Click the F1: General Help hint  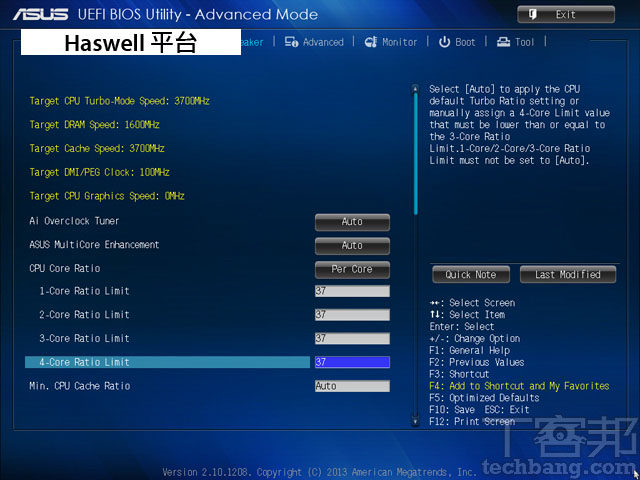(x=469, y=350)
